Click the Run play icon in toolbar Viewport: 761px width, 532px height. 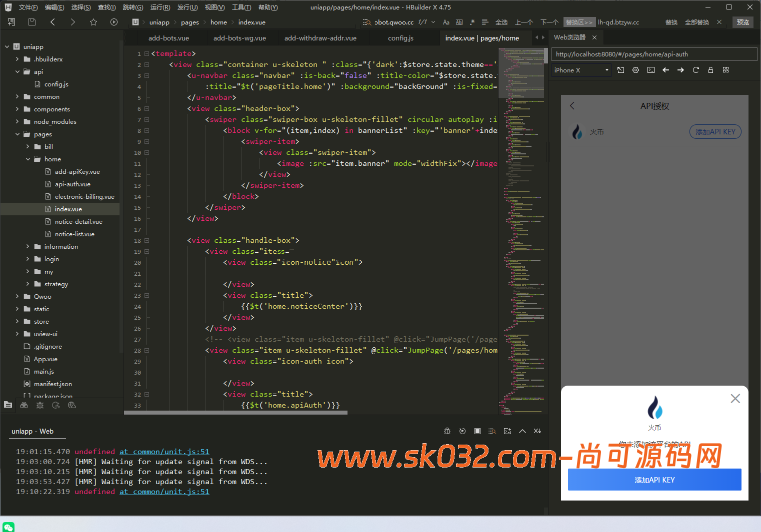(x=114, y=22)
